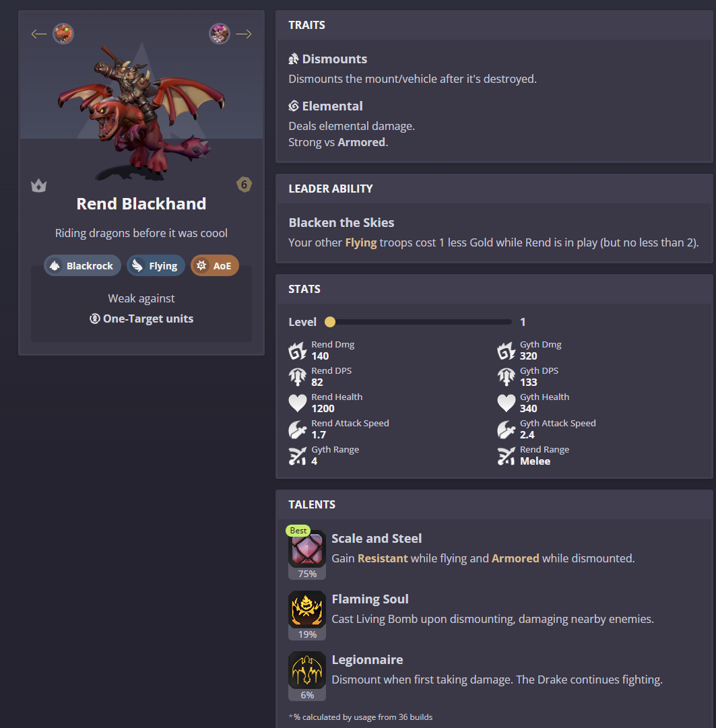Image resolution: width=716 pixels, height=728 pixels.
Task: Click the left arrow to previous unit
Action: pyautogui.click(x=39, y=34)
